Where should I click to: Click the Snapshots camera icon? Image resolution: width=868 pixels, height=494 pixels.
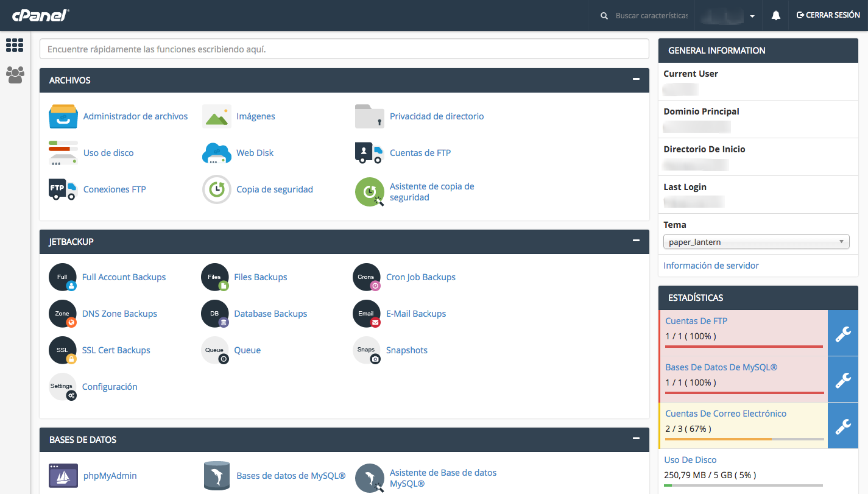[x=367, y=350]
